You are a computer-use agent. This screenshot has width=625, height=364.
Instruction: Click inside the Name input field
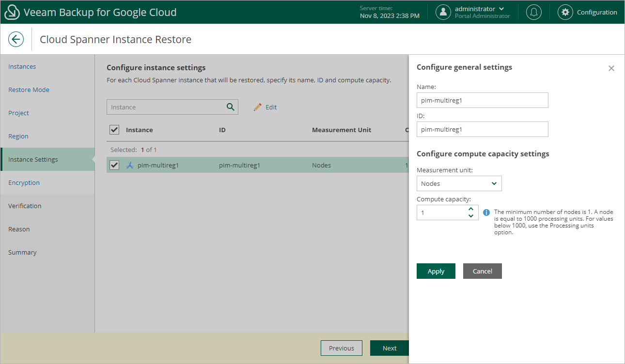(x=482, y=100)
